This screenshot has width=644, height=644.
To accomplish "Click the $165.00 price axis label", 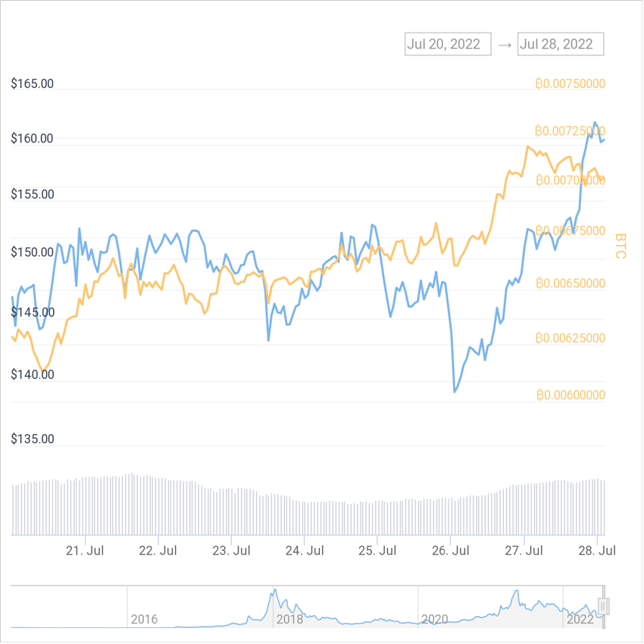I will tap(33, 83).
